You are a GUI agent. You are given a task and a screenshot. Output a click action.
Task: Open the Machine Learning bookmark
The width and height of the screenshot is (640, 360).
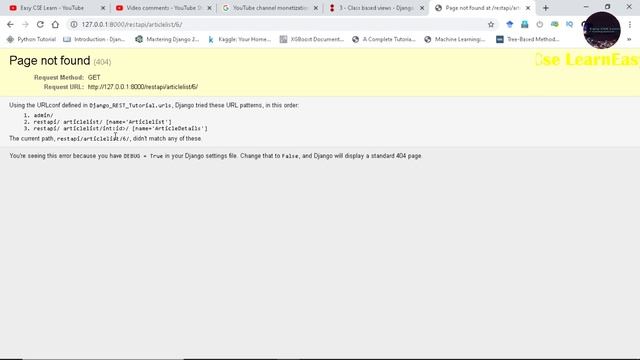tap(455, 39)
